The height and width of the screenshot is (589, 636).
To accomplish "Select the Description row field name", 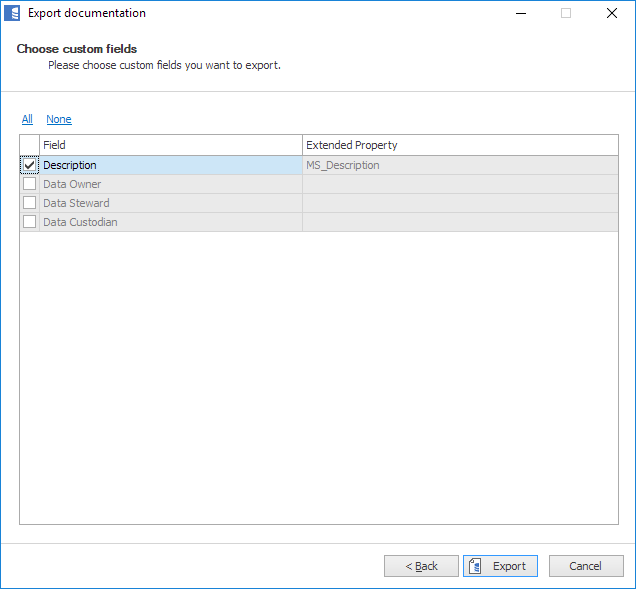I will 70,165.
